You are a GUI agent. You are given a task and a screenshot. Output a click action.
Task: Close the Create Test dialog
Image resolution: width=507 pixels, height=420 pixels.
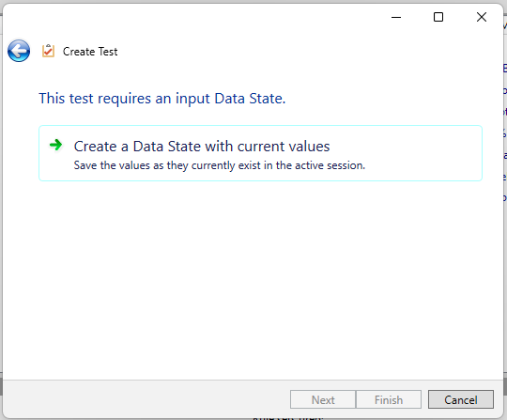482,17
